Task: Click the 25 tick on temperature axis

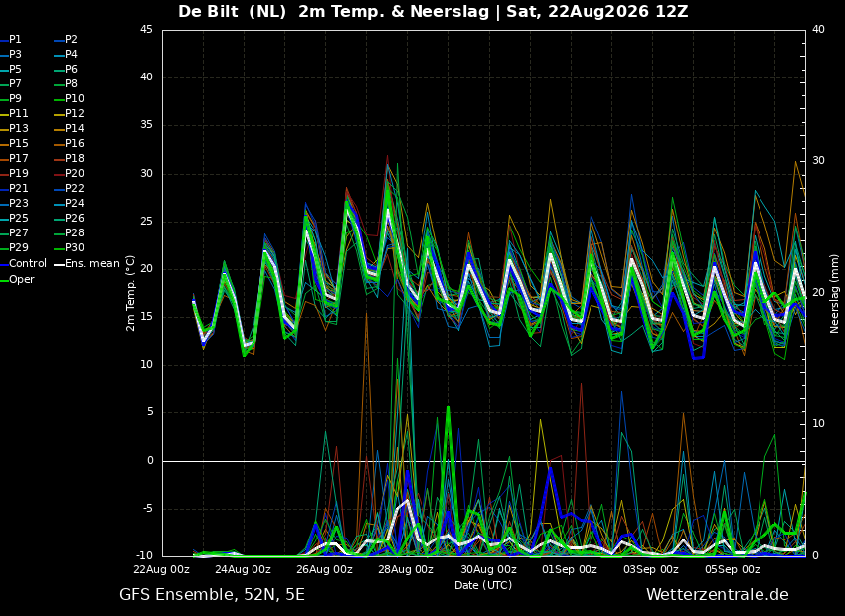Action: [x=147, y=222]
